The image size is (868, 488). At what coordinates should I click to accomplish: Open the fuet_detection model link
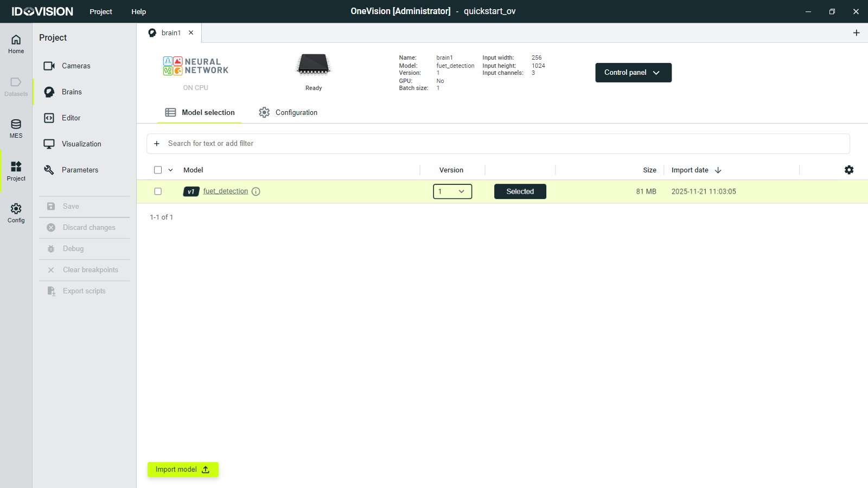click(x=225, y=191)
